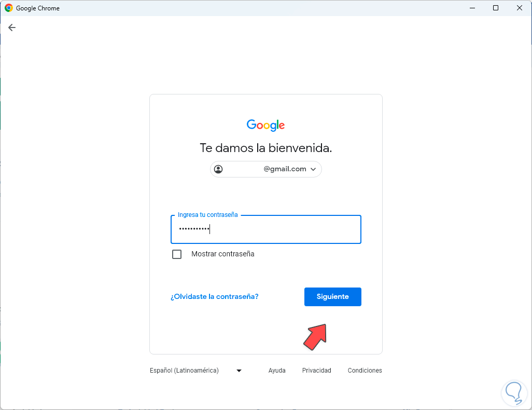The height and width of the screenshot is (410, 532).
Task: Click the Google Chrome logo in title bar
Action: pyautogui.click(x=8, y=8)
